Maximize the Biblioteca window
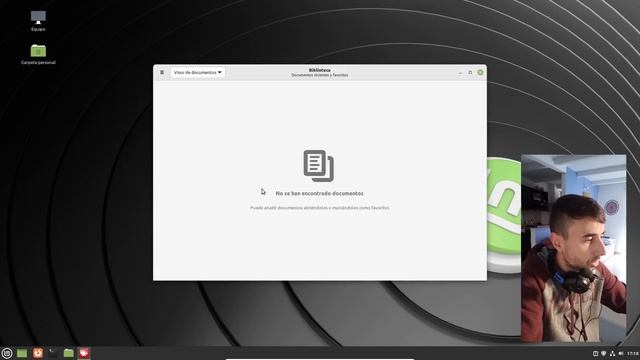 (x=470, y=73)
